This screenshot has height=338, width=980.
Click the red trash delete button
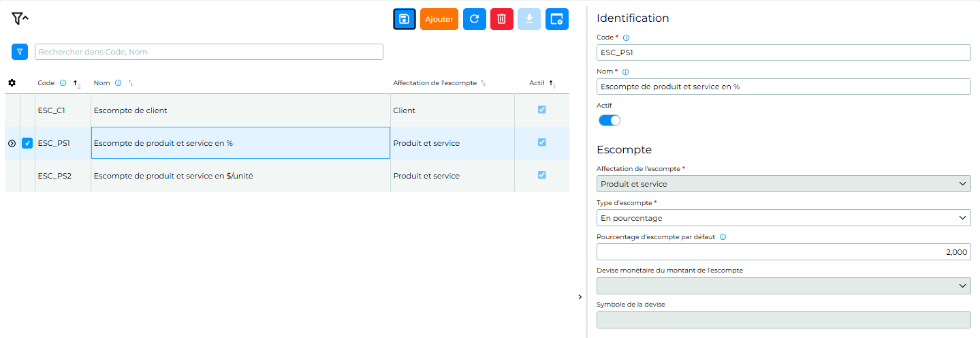[x=502, y=19]
